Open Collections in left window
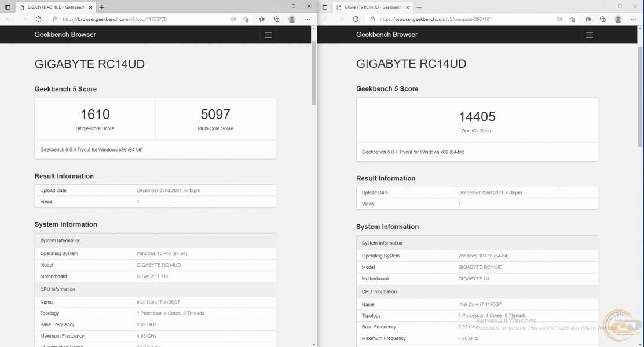 pos(276,19)
